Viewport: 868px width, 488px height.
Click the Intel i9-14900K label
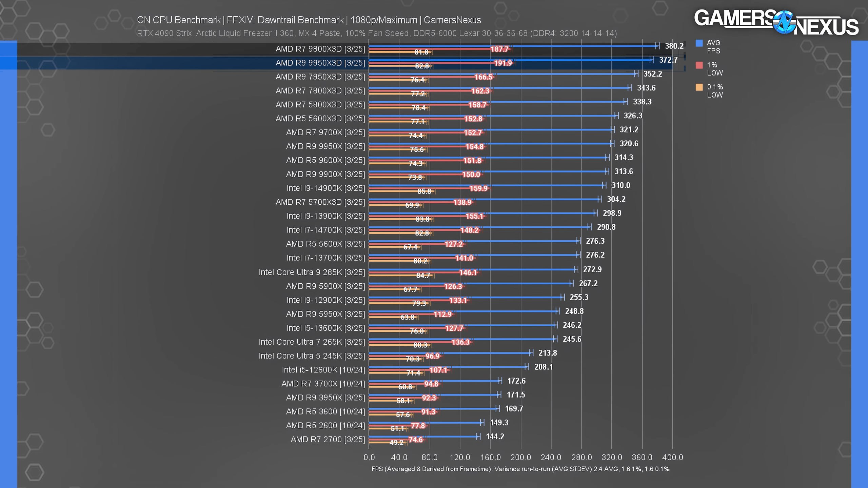(325, 188)
